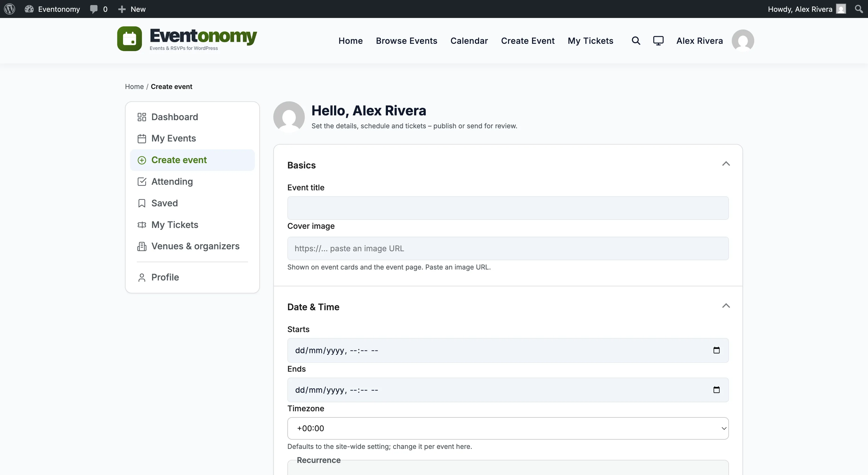868x475 pixels.
Task: Click the Saved bookmark icon
Action: tap(142, 203)
